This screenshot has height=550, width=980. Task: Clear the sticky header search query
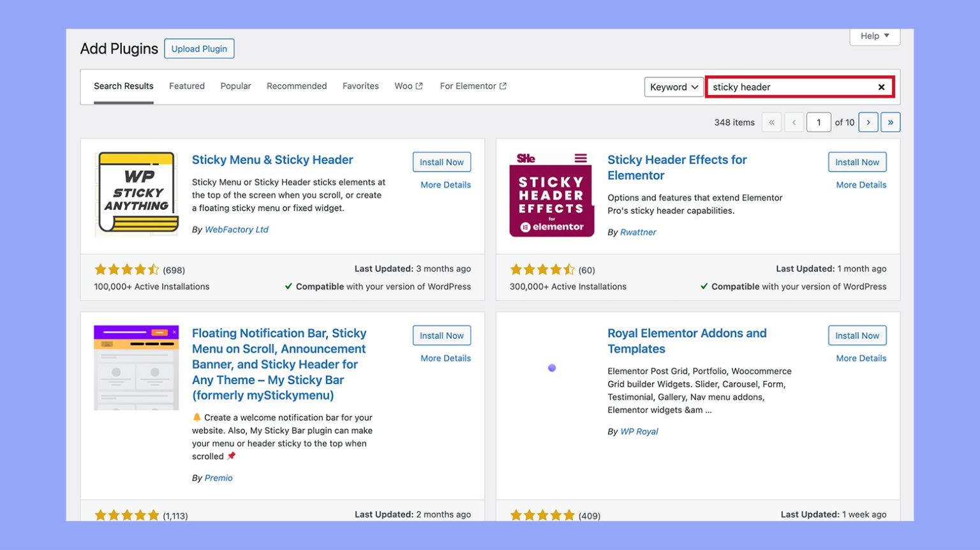tap(881, 87)
